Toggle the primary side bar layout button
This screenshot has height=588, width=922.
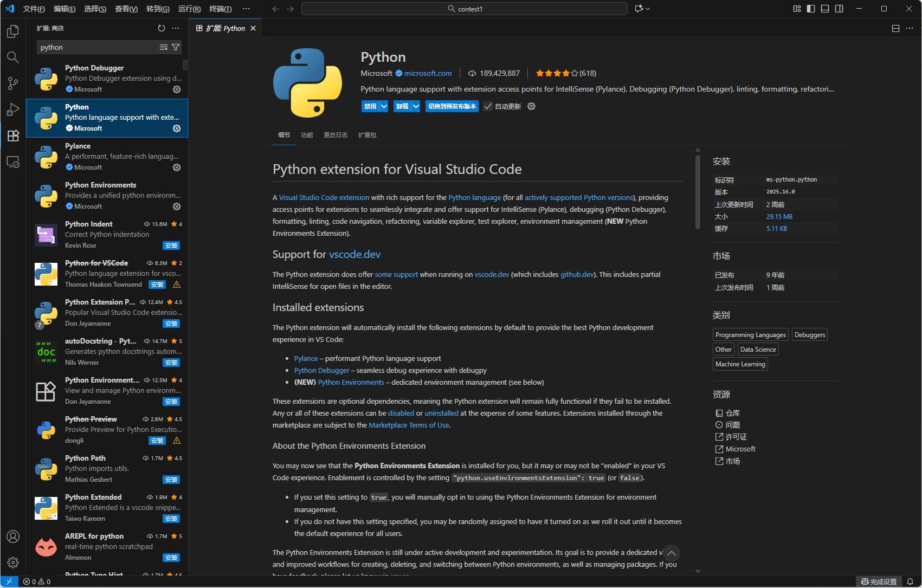tap(811, 9)
